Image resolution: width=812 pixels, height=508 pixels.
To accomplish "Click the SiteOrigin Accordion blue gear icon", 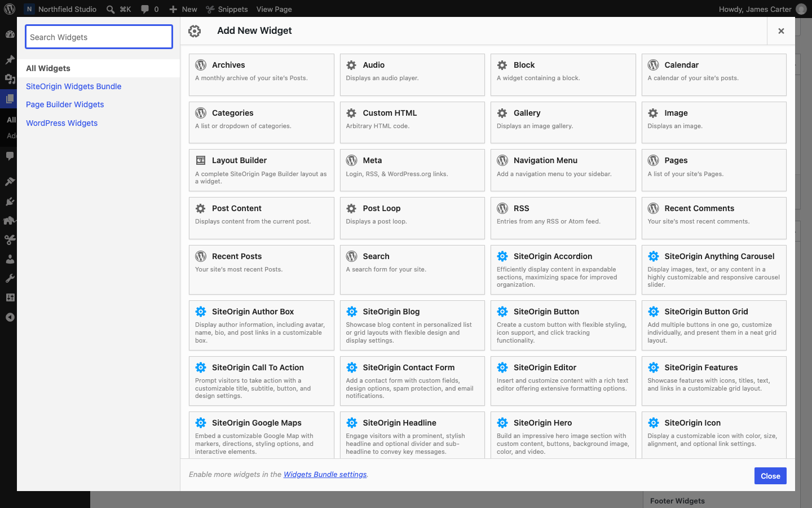I will (502, 256).
